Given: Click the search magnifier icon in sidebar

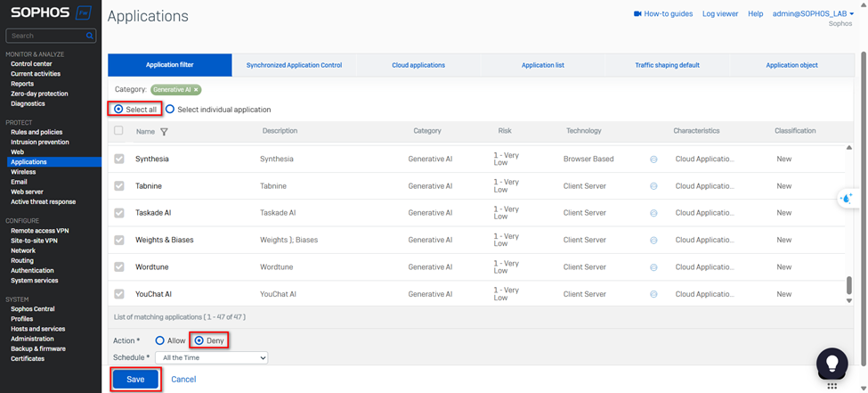Looking at the screenshot, I should (x=90, y=36).
